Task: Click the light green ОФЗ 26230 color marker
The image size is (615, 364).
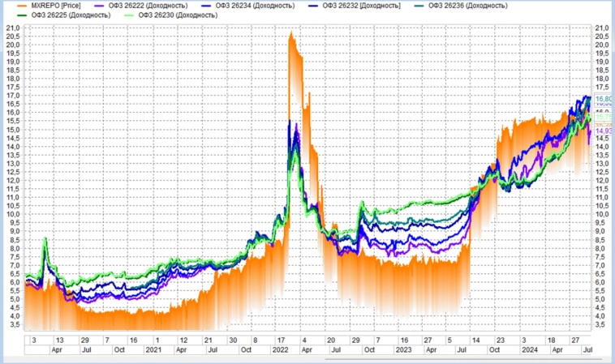Action: click(130, 15)
